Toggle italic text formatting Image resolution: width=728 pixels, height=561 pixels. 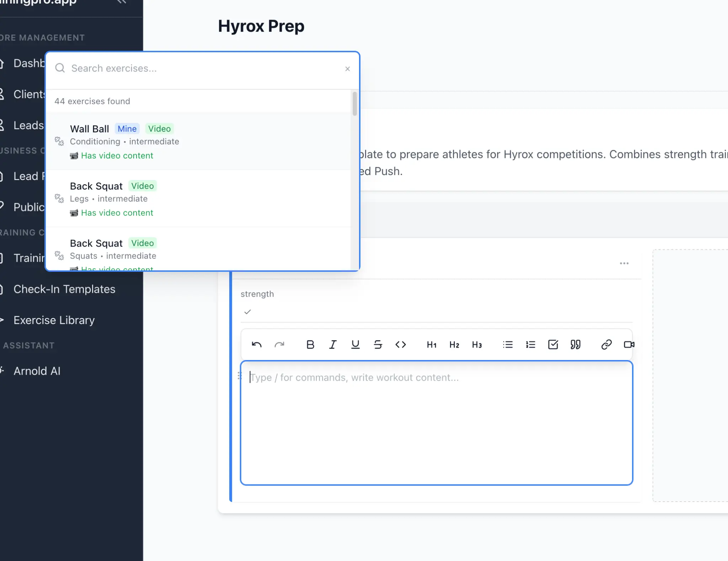(x=333, y=344)
